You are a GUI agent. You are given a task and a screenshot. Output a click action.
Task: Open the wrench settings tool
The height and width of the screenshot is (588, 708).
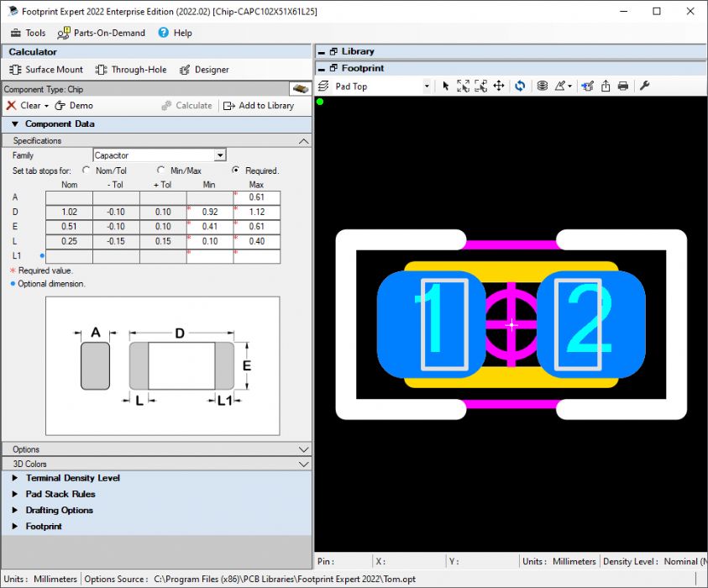coord(645,86)
